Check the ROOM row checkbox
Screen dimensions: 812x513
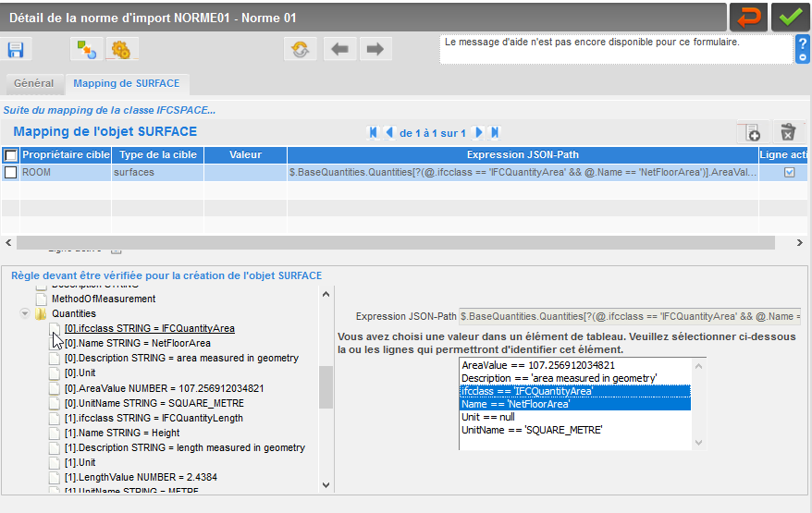point(10,172)
